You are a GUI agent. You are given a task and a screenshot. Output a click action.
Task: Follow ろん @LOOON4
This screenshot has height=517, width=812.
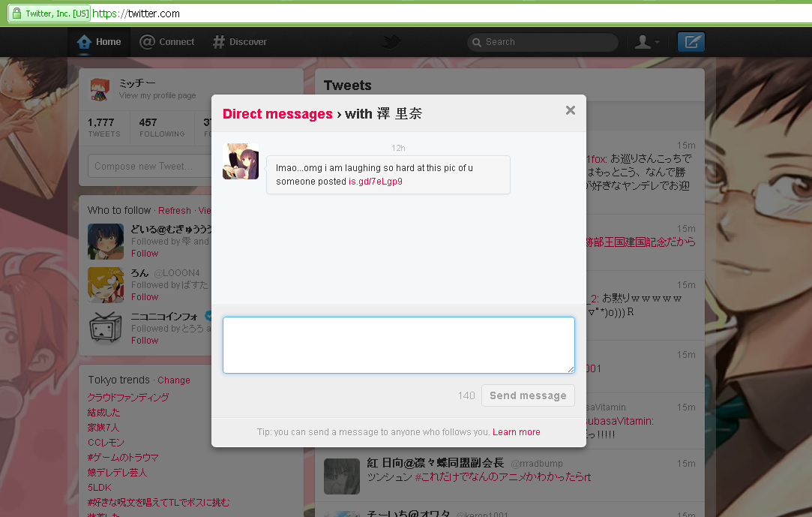[x=145, y=297]
